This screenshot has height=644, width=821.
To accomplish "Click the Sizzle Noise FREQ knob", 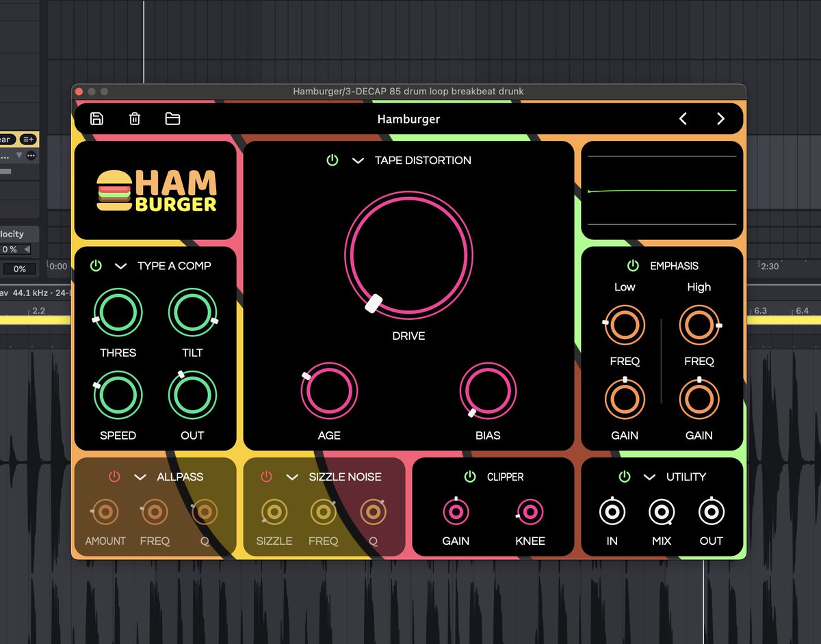I will [x=324, y=512].
